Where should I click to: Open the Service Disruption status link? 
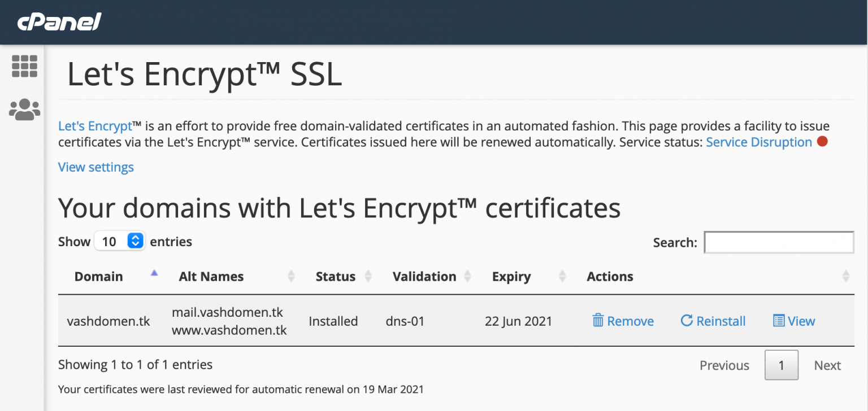click(759, 142)
